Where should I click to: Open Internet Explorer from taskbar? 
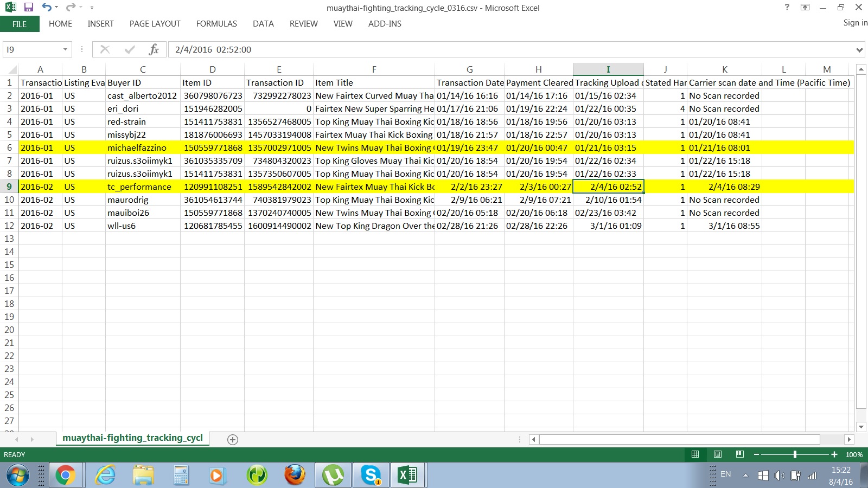pyautogui.click(x=105, y=476)
